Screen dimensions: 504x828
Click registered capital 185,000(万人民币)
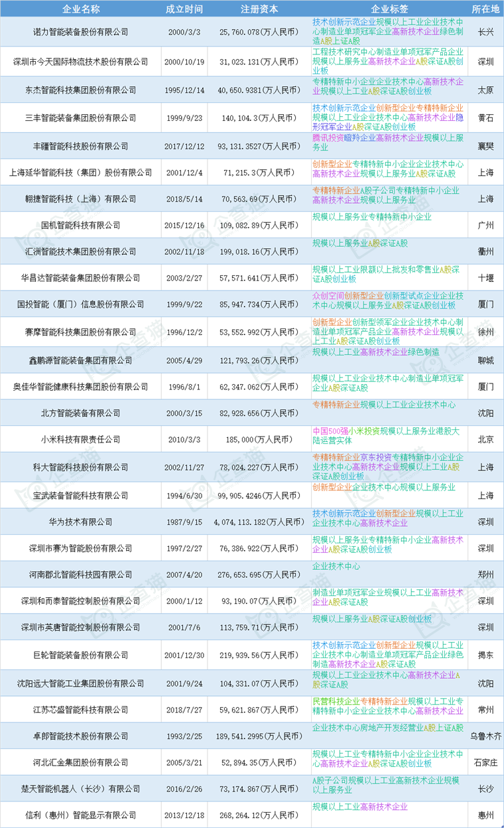[x=259, y=439]
